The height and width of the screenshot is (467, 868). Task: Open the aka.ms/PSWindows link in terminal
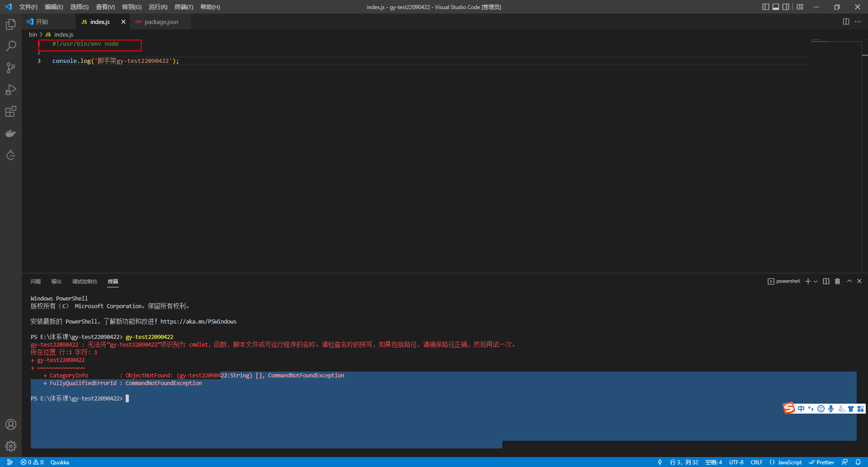point(198,322)
